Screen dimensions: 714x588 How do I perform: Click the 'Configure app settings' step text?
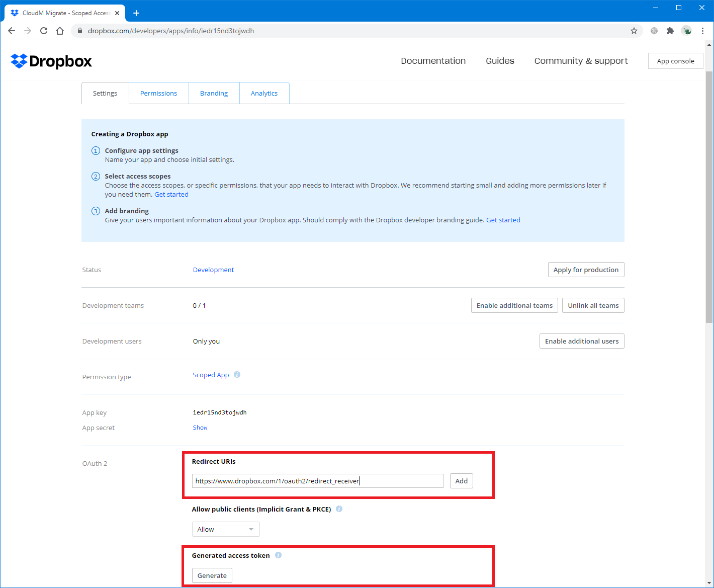[x=141, y=150]
